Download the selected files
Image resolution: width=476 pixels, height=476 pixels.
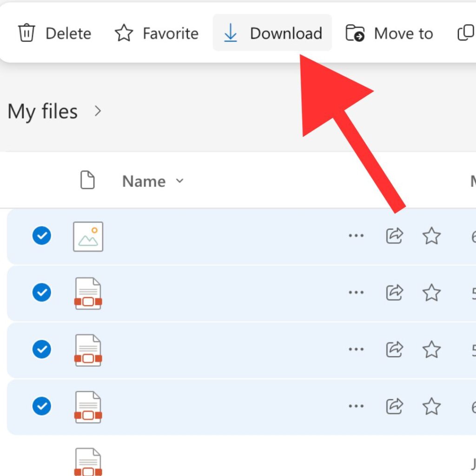(272, 33)
